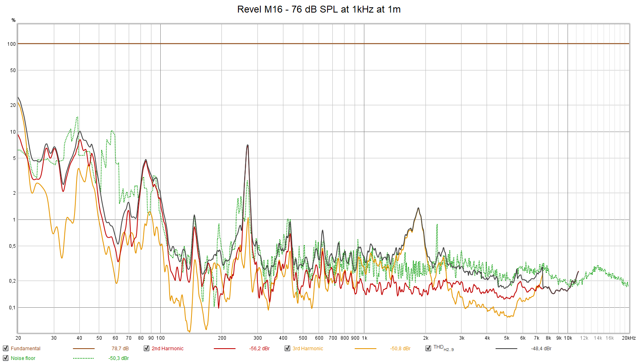638x364 pixels.
Task: Click the 0,1 percent Y-axis label
Action: click(13, 308)
